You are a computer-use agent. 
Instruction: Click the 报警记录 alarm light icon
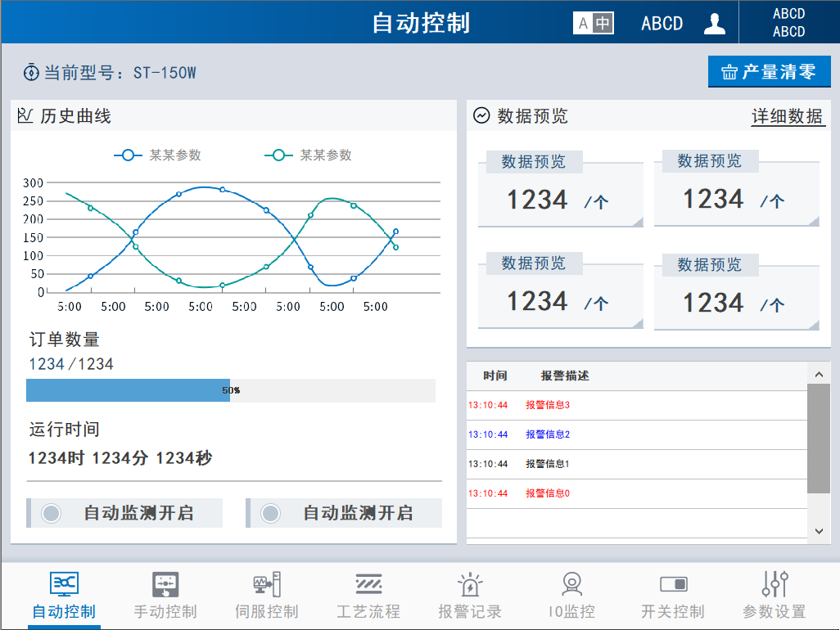coord(470,584)
